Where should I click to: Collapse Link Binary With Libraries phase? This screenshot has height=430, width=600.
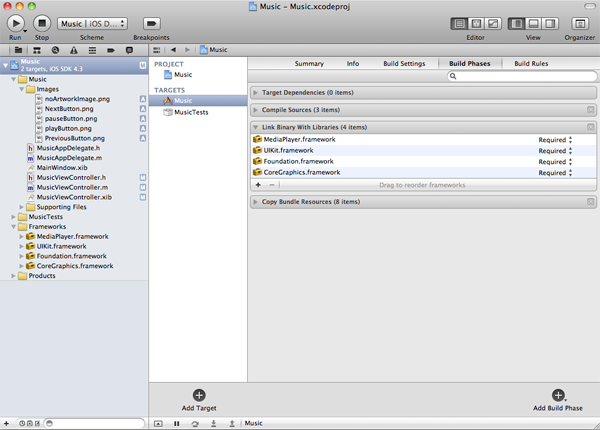pos(255,127)
